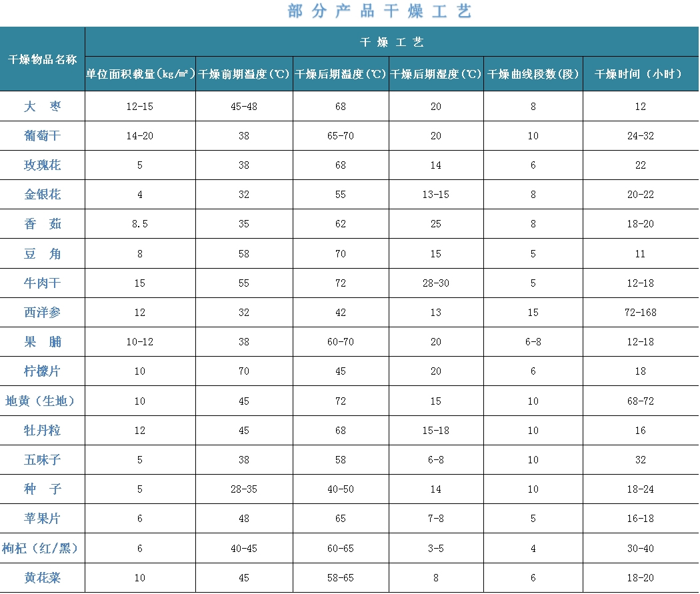Select the 8.5 load value for 香茄

pyautogui.click(x=140, y=224)
